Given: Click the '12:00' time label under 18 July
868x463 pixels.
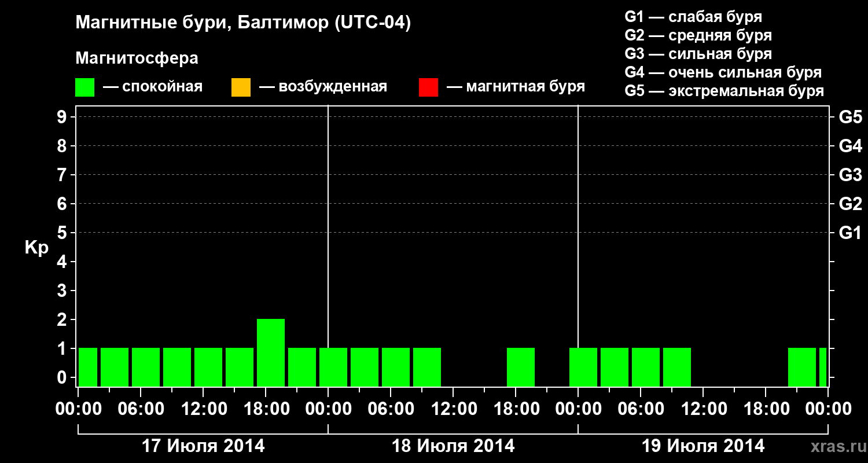Looking at the screenshot, I should click(x=453, y=409).
